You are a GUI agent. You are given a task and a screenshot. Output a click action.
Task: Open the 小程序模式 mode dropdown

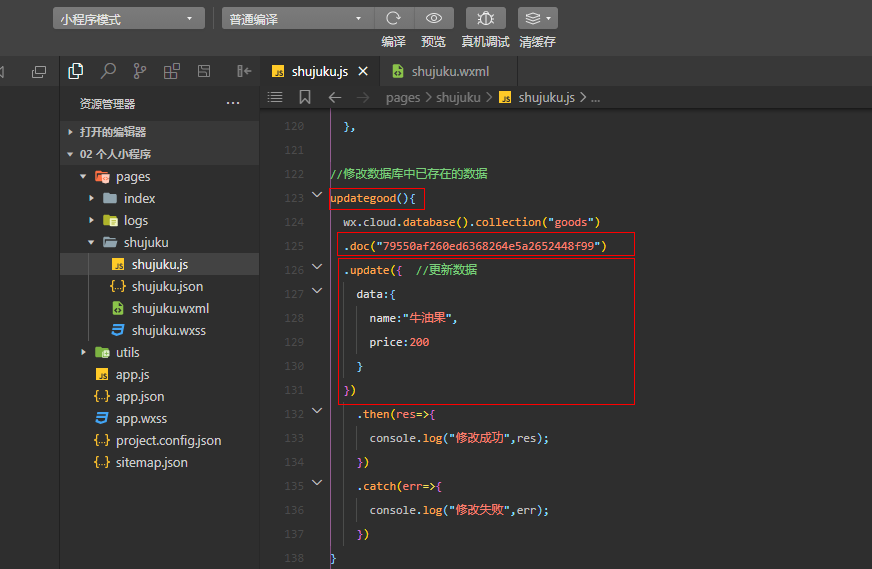coord(128,19)
